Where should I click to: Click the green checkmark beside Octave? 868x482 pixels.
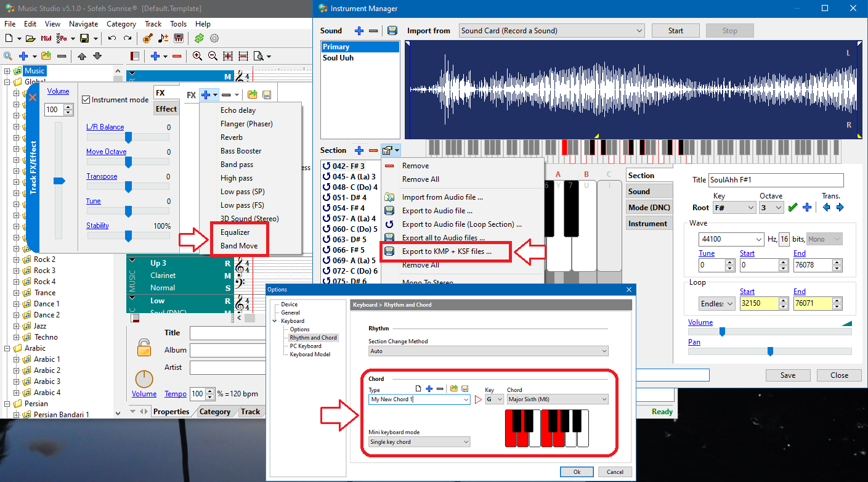point(793,208)
